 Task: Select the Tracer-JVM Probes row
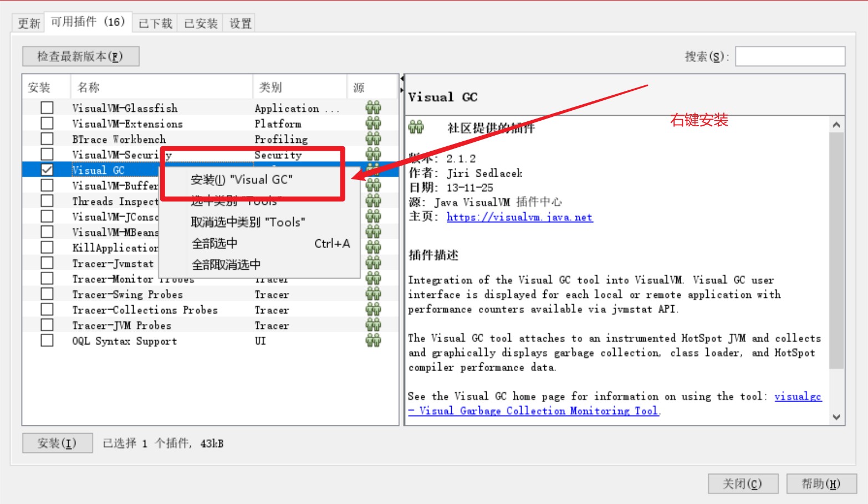tap(211, 325)
